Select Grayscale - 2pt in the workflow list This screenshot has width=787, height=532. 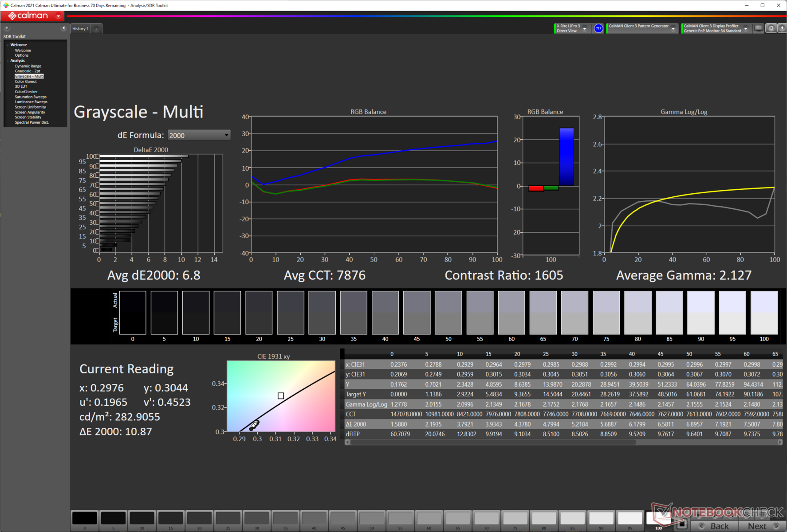click(28, 71)
